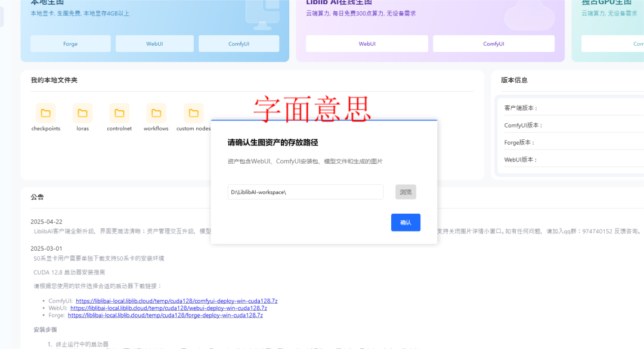
Task: Click the 我的本地文件夹 heading
Action: [54, 80]
